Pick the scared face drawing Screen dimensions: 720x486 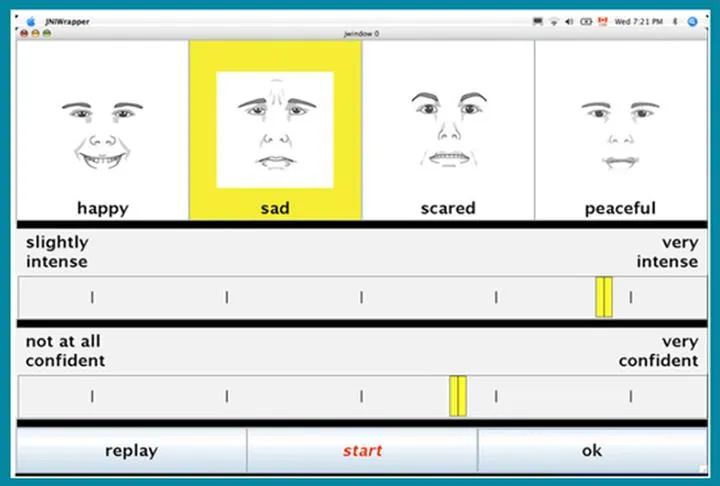point(448,130)
